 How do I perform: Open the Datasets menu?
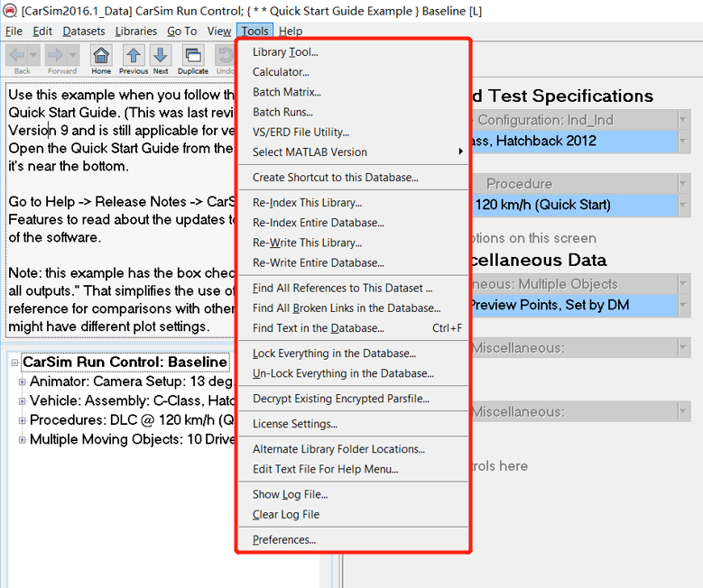point(84,31)
